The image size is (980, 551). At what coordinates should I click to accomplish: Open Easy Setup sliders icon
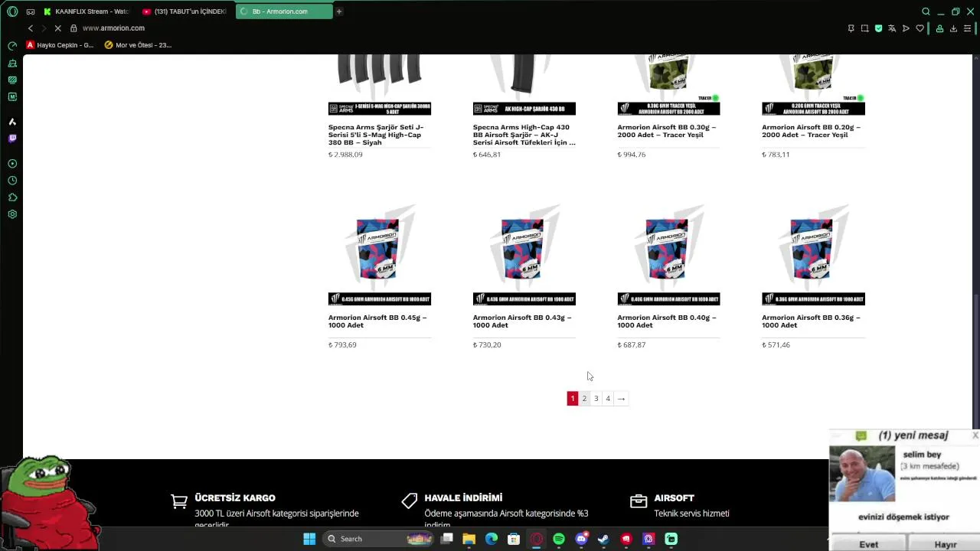(x=967, y=28)
